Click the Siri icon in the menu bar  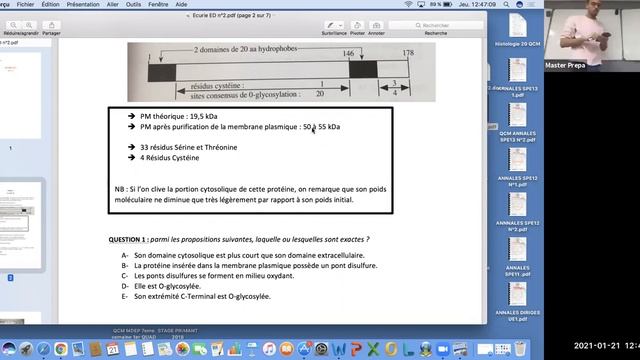coord(519,4)
